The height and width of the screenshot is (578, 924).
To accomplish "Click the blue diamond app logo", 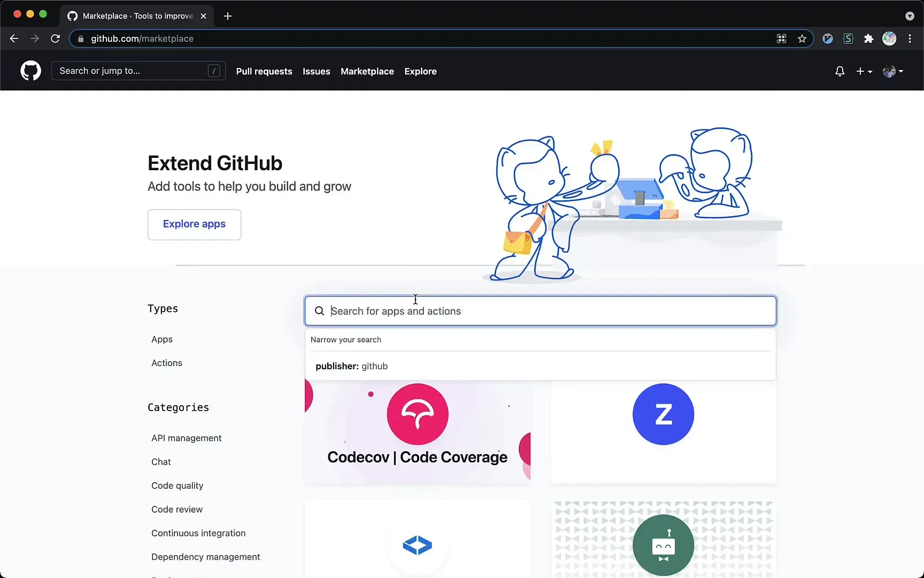I will tap(418, 545).
